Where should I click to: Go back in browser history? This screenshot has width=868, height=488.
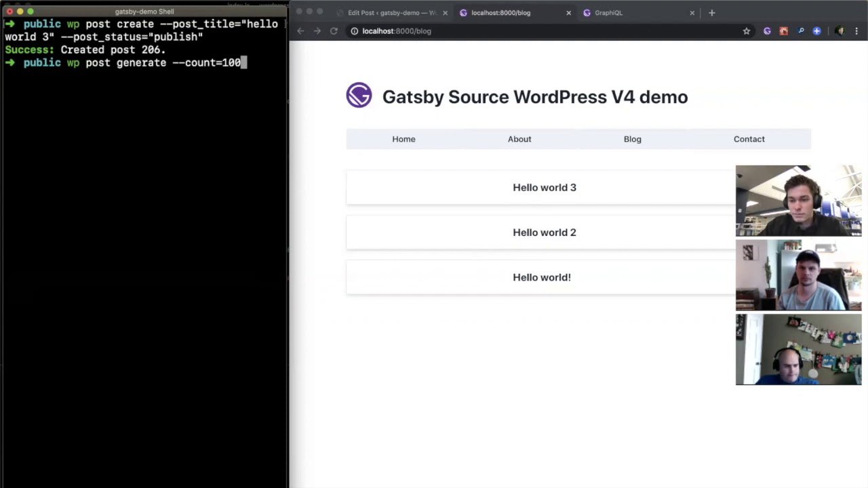coord(300,31)
